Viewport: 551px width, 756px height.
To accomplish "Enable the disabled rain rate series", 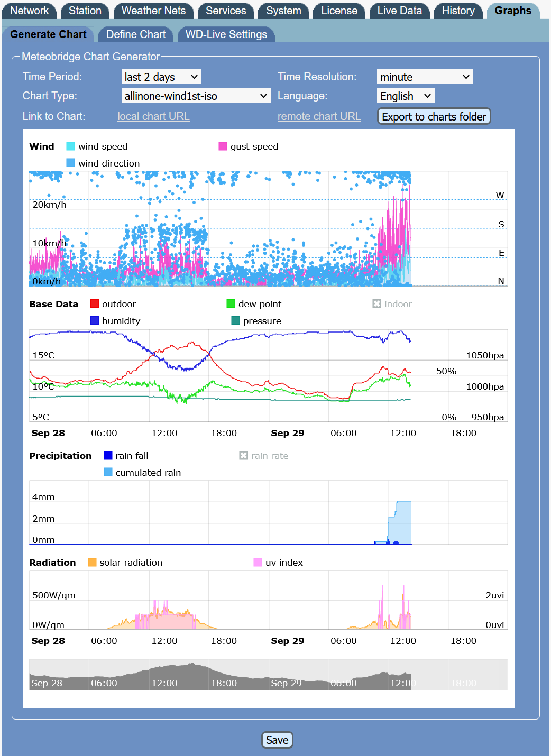I will click(x=243, y=456).
